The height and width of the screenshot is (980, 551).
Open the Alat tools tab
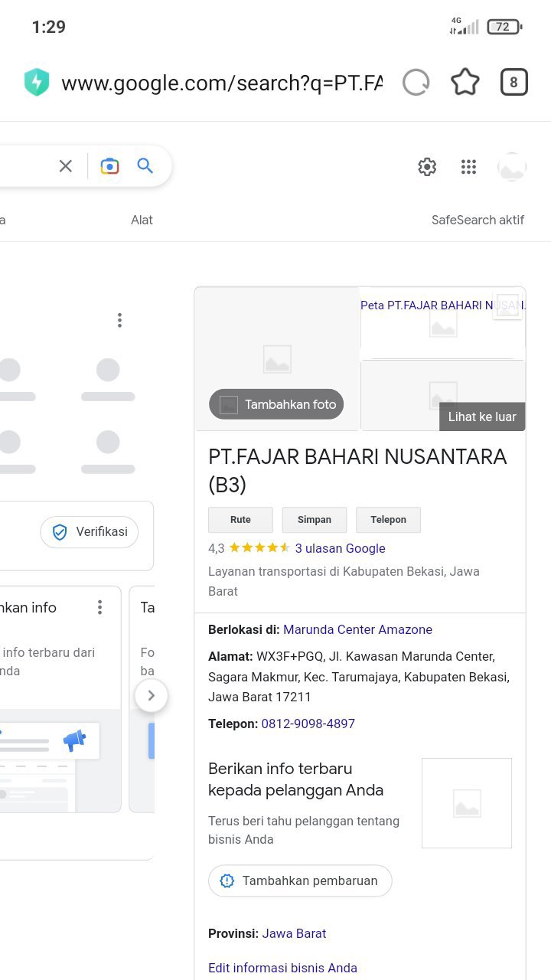tap(142, 220)
